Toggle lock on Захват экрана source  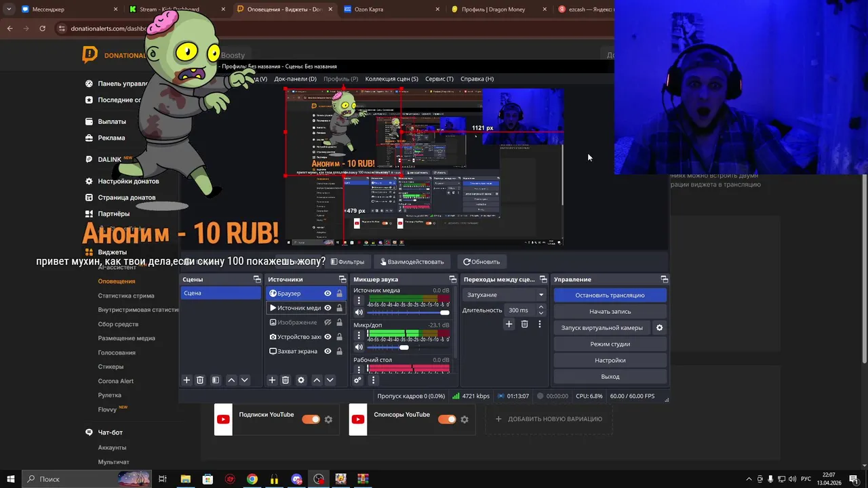[340, 351]
